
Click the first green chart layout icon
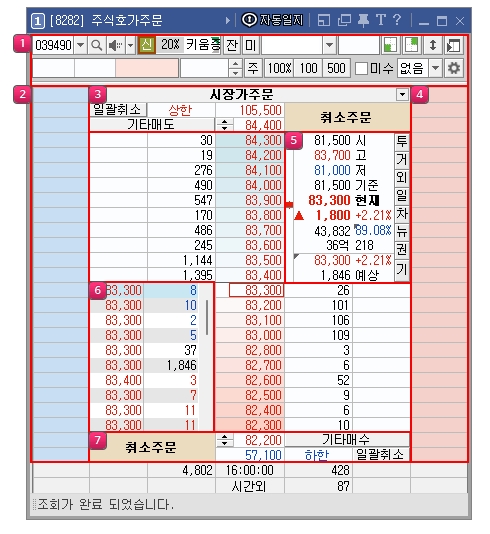click(x=390, y=45)
